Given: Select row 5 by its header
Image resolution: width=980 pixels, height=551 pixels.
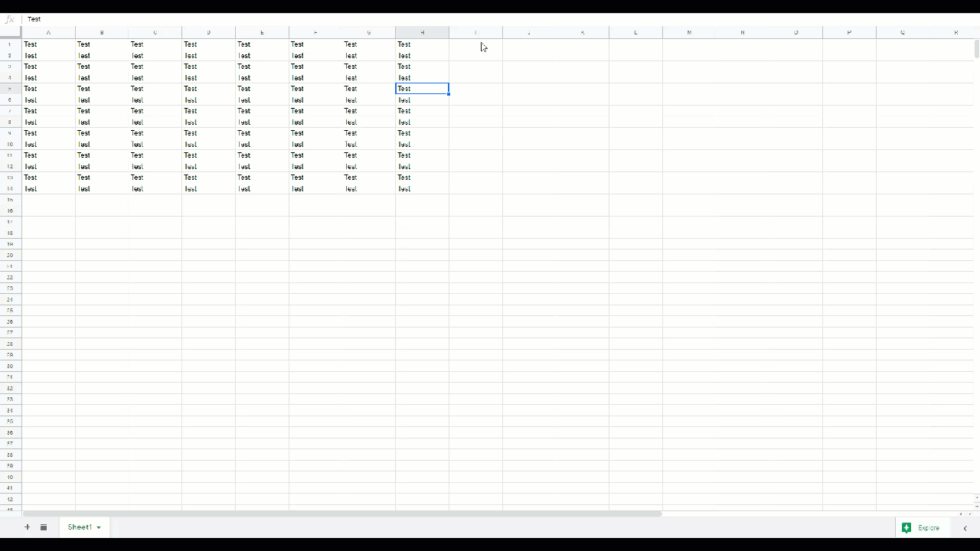Looking at the screenshot, I should pyautogui.click(x=10, y=89).
